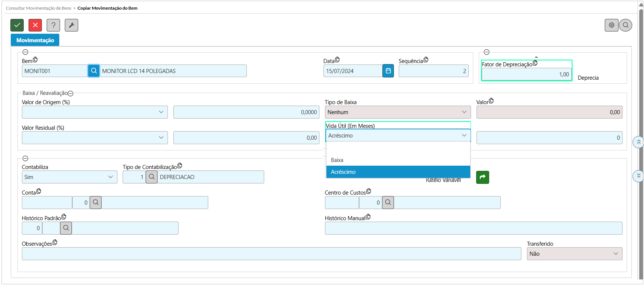
Task: Open the Transferido dropdown
Action: click(574, 254)
